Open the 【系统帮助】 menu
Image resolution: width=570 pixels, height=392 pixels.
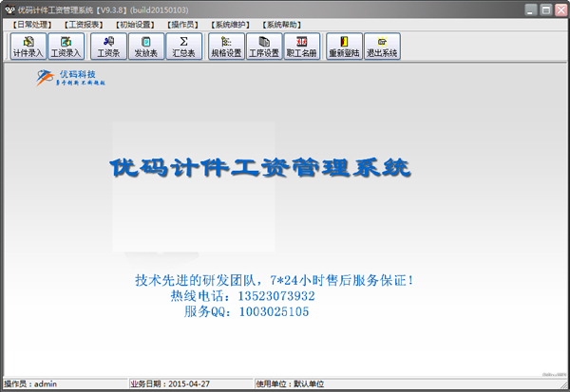282,25
